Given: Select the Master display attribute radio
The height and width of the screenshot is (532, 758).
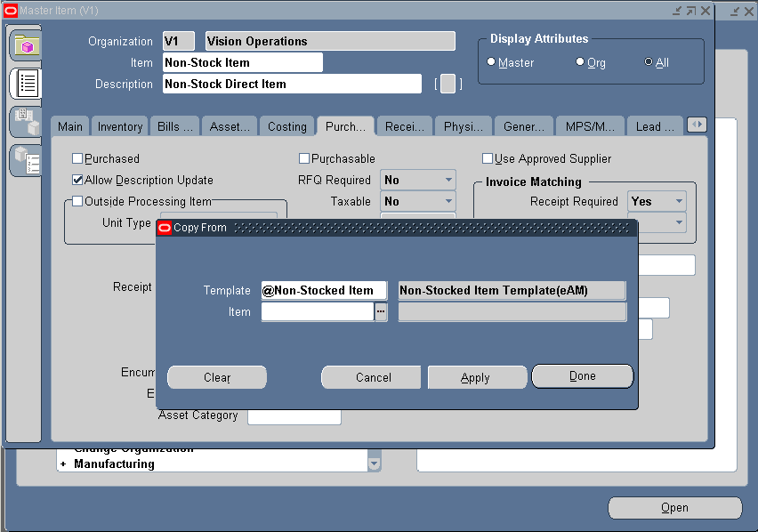Looking at the screenshot, I should coord(491,62).
